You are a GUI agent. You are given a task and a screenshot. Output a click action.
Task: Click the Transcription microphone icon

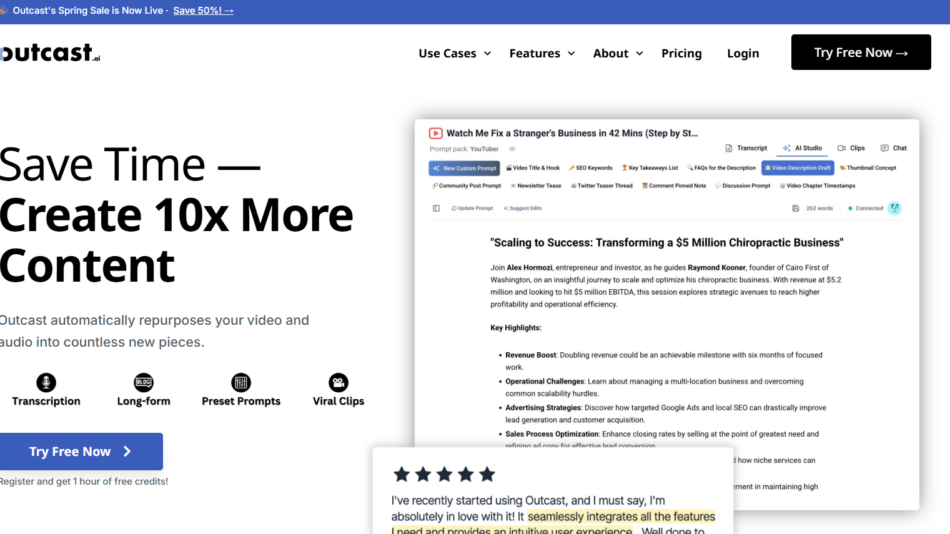[46, 382]
